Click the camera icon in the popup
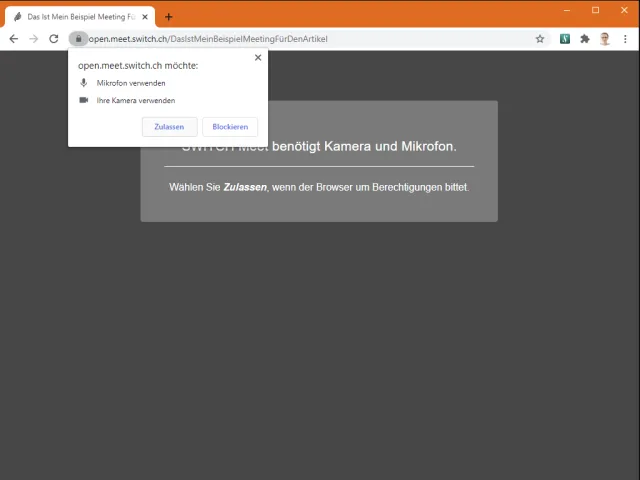This screenshot has width=640, height=480. pyautogui.click(x=84, y=100)
